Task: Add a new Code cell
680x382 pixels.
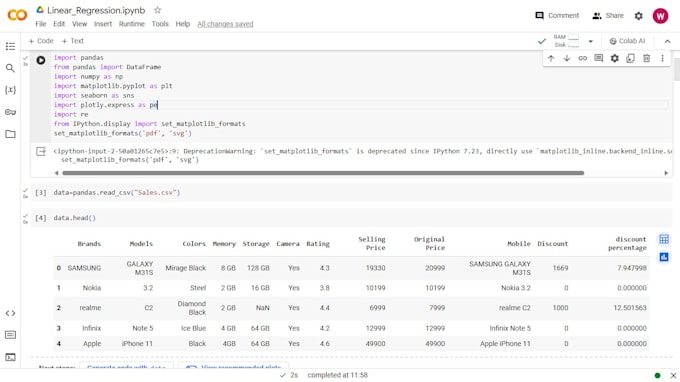Action: click(41, 41)
